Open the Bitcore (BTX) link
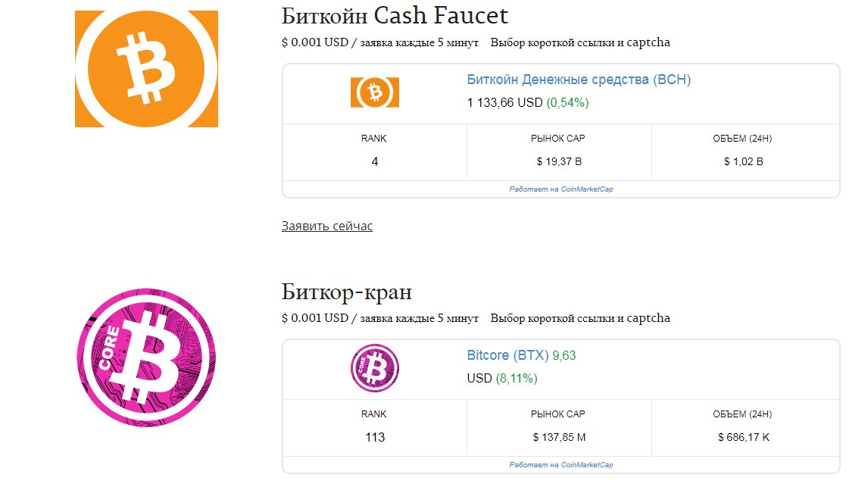Screen dimensions: 868x484 507,355
